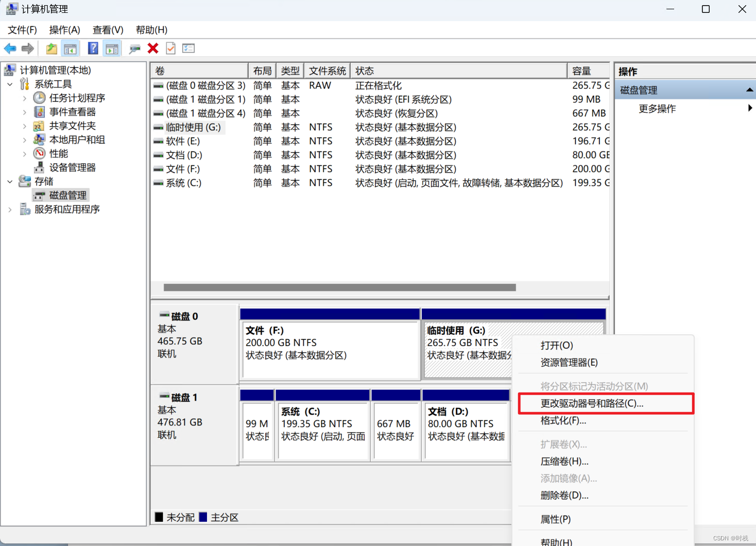Select the 文档 (D:) volume row
Image resolution: width=756 pixels, height=546 pixels.
click(x=381, y=155)
